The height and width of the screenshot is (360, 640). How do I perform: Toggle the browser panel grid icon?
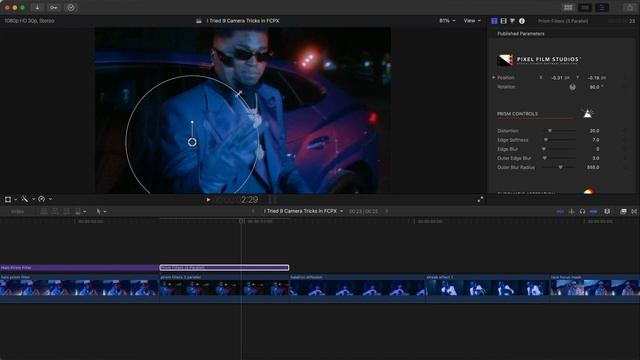pos(568,7)
